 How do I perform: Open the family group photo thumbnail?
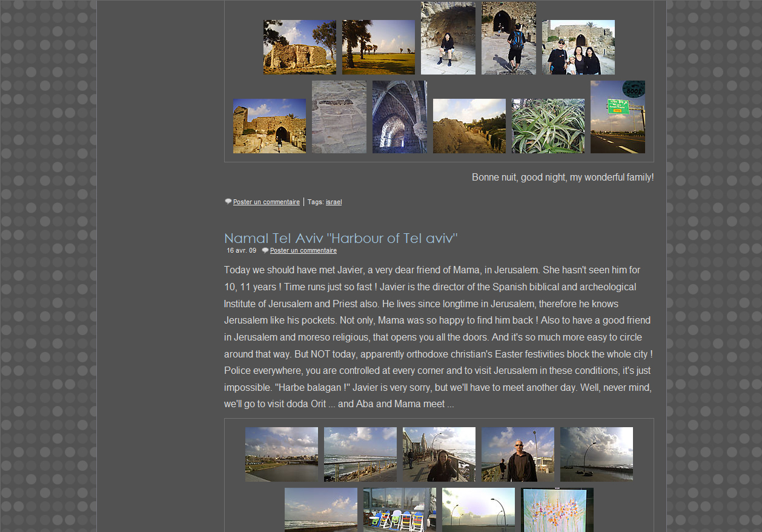pyautogui.click(x=578, y=47)
